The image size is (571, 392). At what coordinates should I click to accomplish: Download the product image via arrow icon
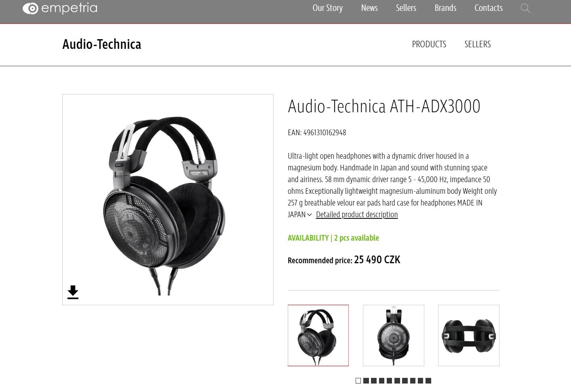pos(73,292)
